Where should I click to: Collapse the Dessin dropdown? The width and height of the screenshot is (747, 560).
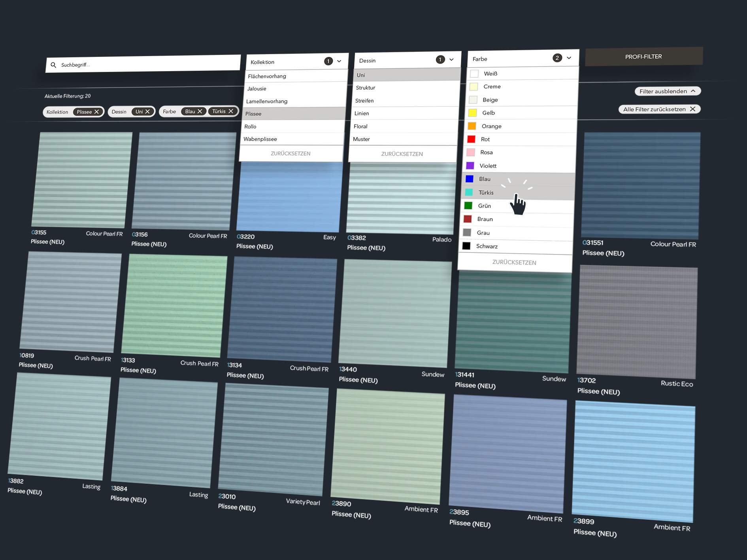(x=451, y=60)
